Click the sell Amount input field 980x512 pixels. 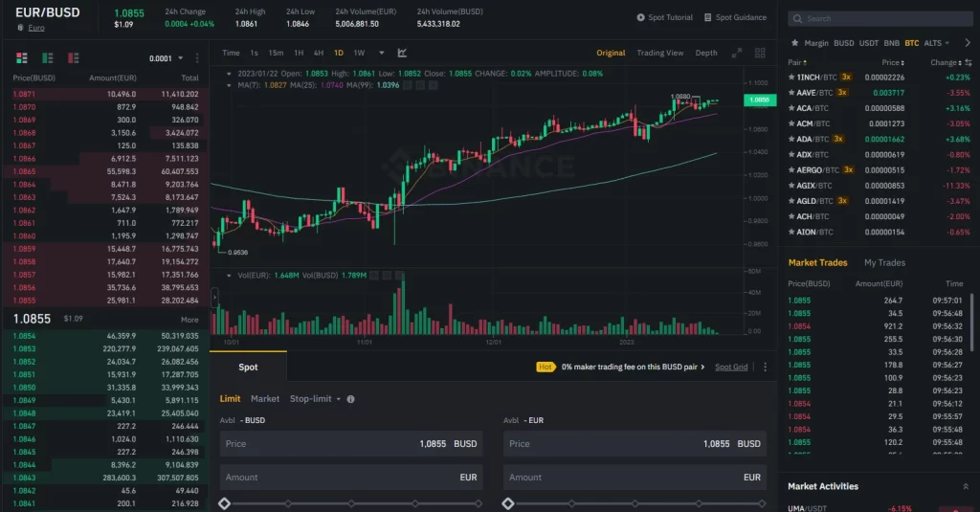pos(635,478)
